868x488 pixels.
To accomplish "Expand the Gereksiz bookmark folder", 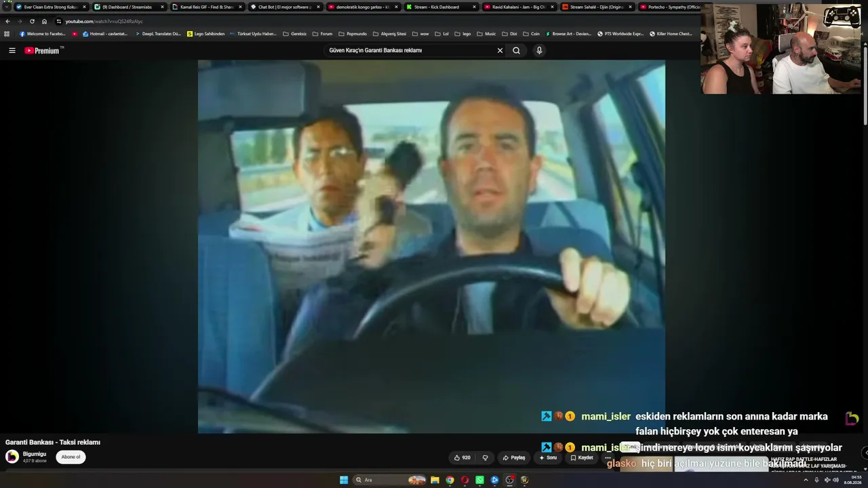I will click(x=295, y=33).
